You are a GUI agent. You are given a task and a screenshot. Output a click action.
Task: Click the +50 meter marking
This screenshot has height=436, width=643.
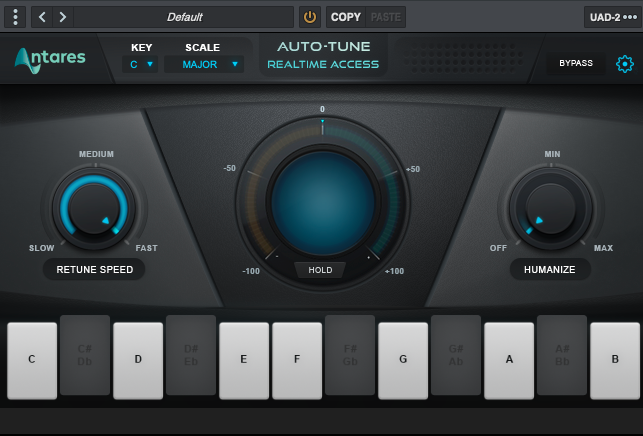click(413, 169)
